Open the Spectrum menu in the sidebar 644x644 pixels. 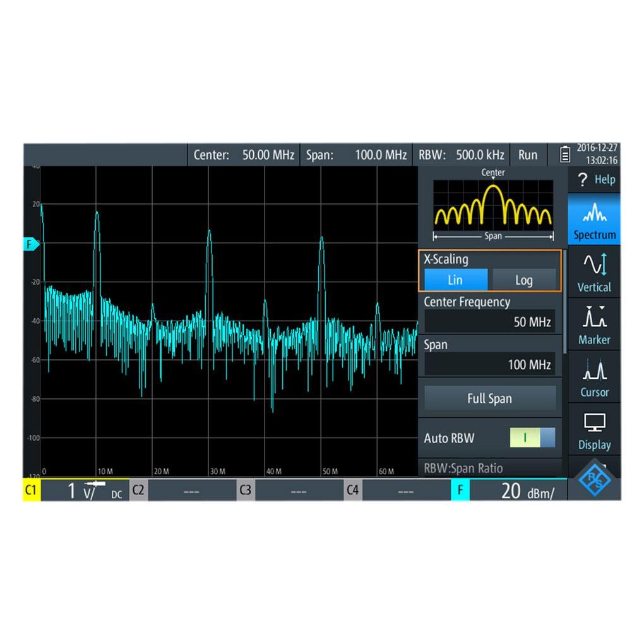click(x=593, y=218)
